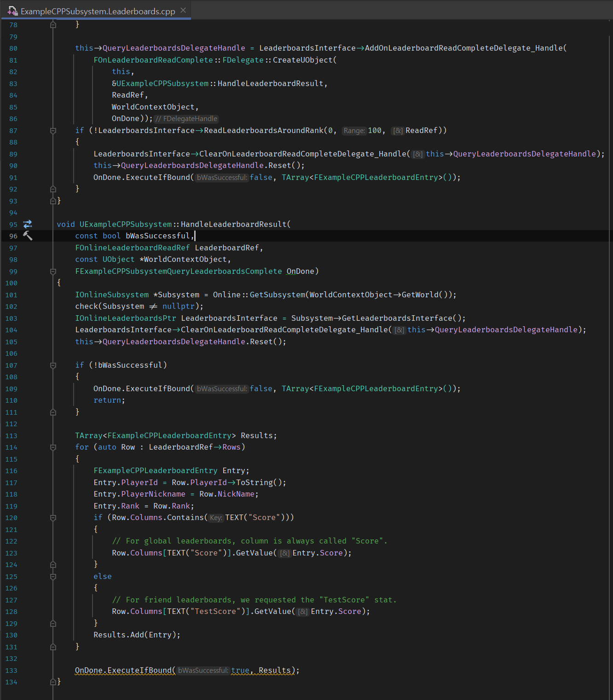The height and width of the screenshot is (700, 613).
Task: Click the fold end marker on line 129
Action: 53,624
